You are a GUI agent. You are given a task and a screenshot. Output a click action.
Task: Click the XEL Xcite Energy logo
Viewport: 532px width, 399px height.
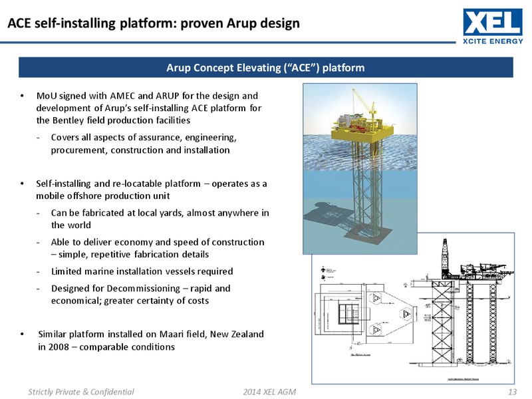click(x=493, y=27)
